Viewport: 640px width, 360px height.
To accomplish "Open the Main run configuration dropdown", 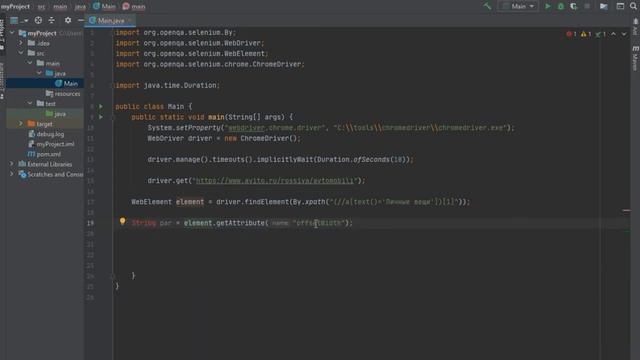I will [518, 6].
